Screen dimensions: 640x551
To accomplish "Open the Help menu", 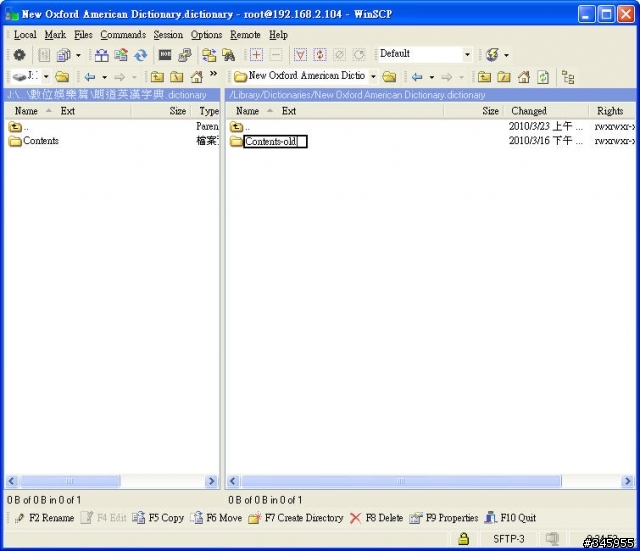I will [x=278, y=35].
